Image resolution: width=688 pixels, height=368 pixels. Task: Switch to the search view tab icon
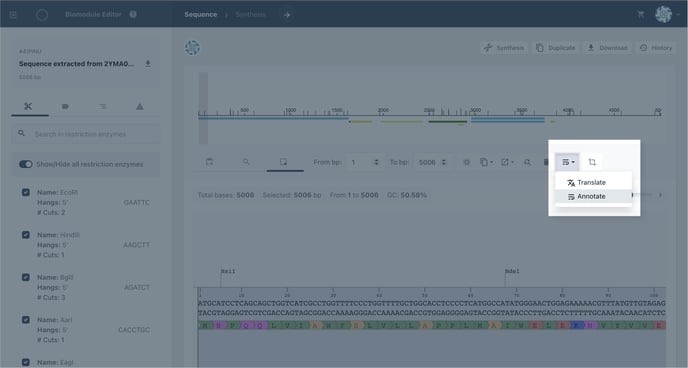(246, 162)
